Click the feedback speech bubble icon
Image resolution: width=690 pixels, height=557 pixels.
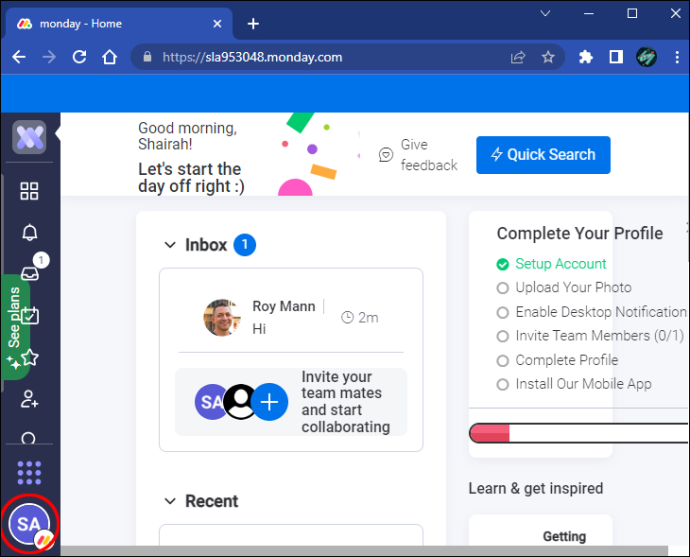[x=386, y=155]
